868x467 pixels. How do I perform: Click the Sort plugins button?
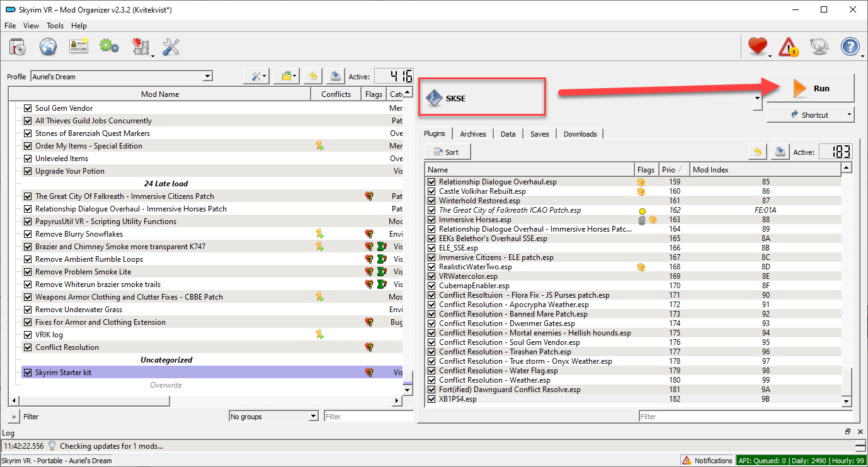tap(447, 152)
